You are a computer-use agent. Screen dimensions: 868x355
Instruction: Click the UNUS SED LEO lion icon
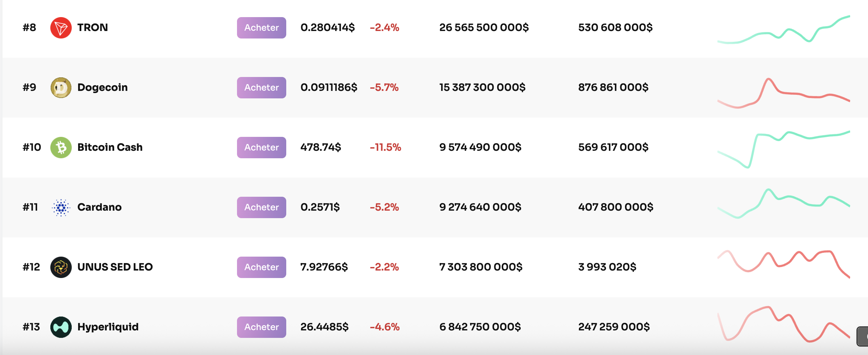(x=61, y=267)
